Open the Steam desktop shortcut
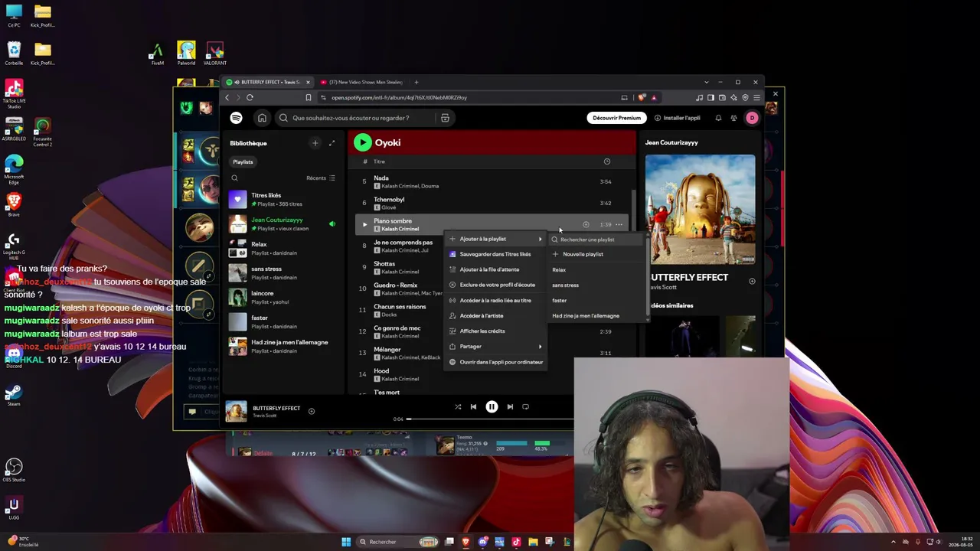 [14, 395]
